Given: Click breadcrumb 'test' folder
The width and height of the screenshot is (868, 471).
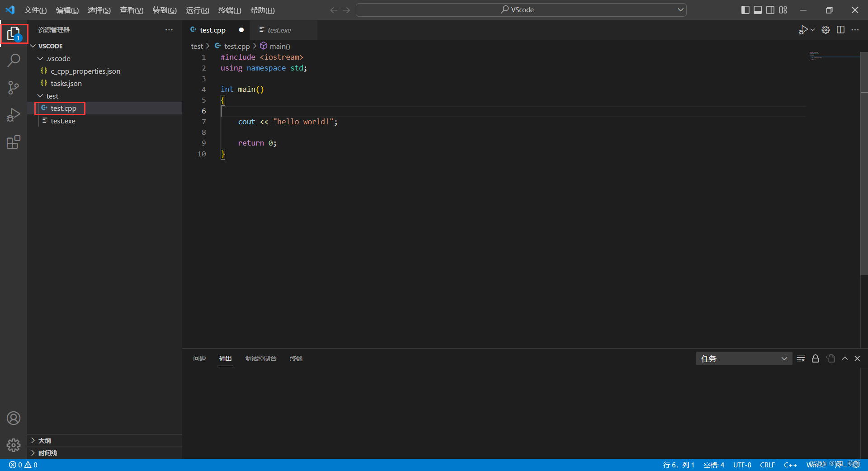Looking at the screenshot, I should pyautogui.click(x=197, y=46).
